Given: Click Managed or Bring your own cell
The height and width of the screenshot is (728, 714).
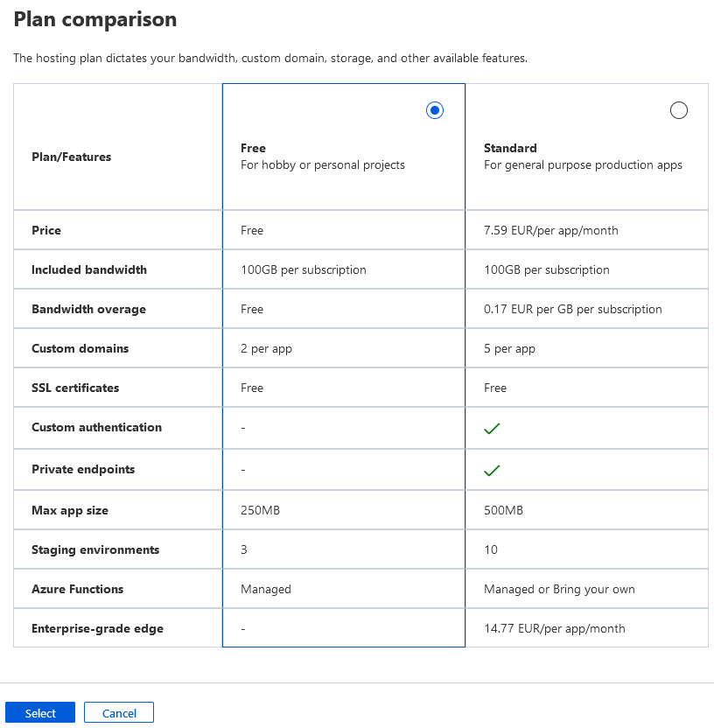Looking at the screenshot, I should tap(559, 590).
